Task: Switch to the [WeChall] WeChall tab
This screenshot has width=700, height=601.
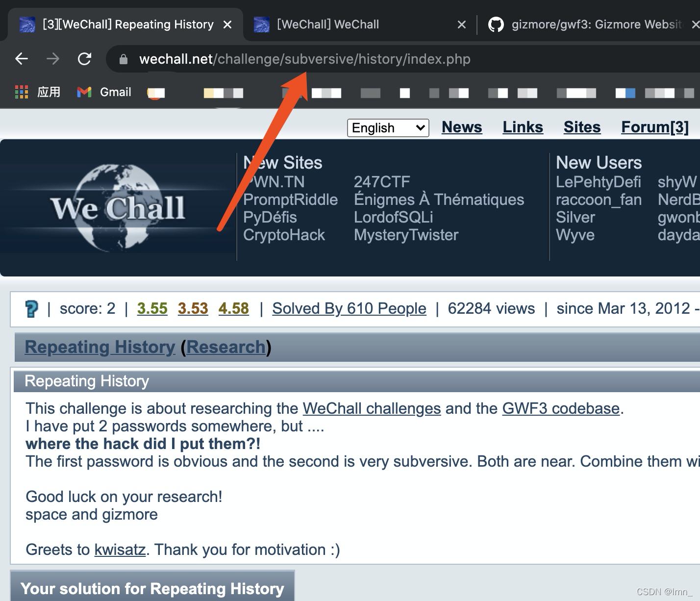Action: coord(327,25)
